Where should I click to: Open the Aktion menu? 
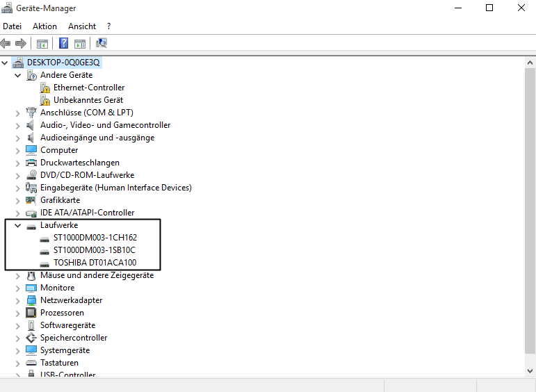(x=44, y=26)
